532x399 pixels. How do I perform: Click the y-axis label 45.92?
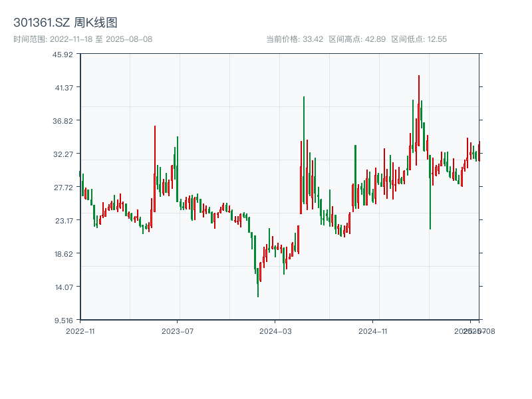click(x=63, y=55)
